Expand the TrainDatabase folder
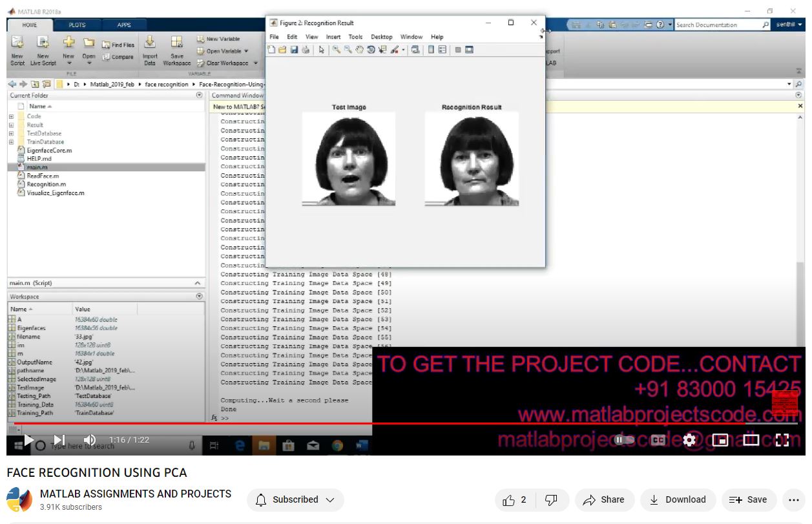 pyautogui.click(x=11, y=141)
